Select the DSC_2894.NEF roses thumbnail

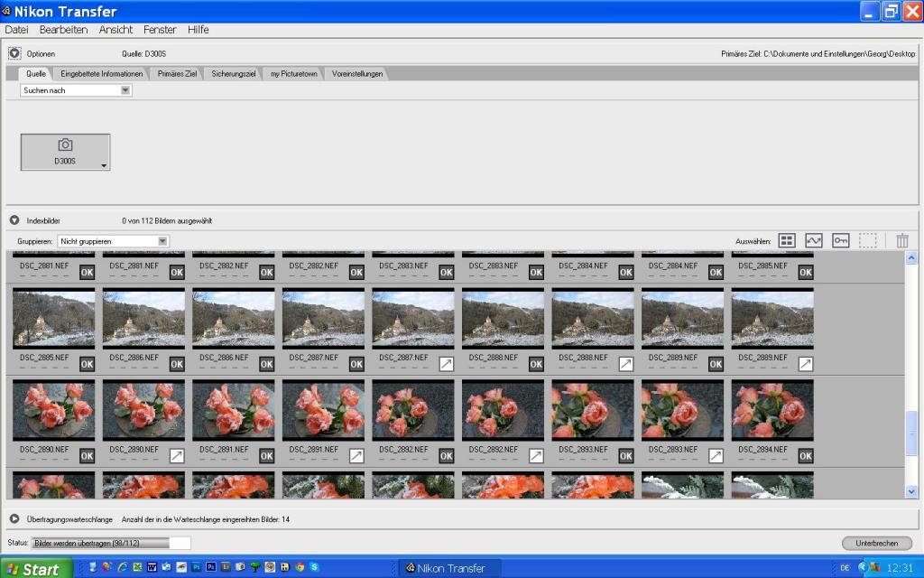[772, 411]
